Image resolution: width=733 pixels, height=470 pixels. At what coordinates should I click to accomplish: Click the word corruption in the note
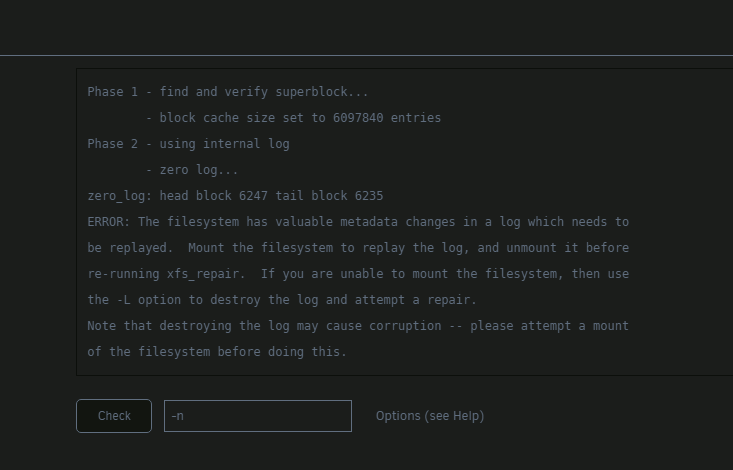405,326
